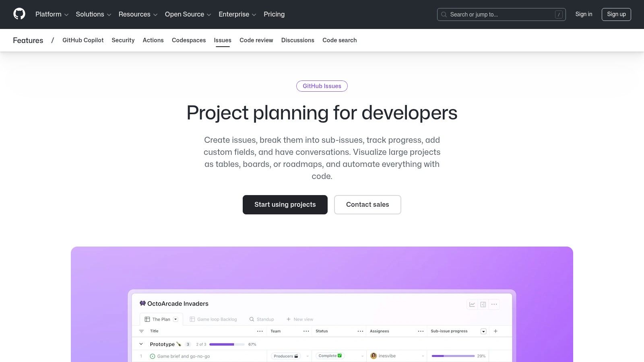Click the open issue status circle icon
644x362 pixels.
(x=153, y=356)
